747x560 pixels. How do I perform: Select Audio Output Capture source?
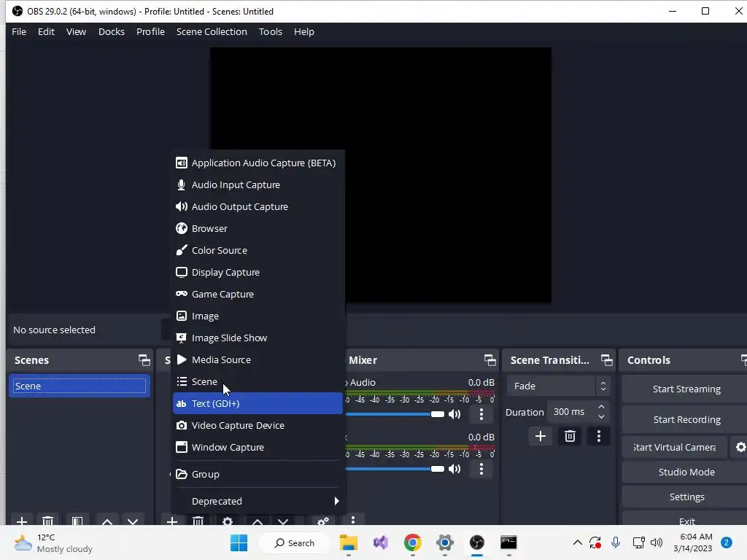pyautogui.click(x=258, y=206)
